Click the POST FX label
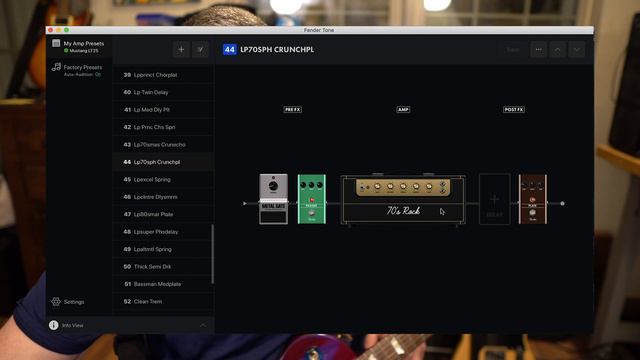 [x=514, y=109]
